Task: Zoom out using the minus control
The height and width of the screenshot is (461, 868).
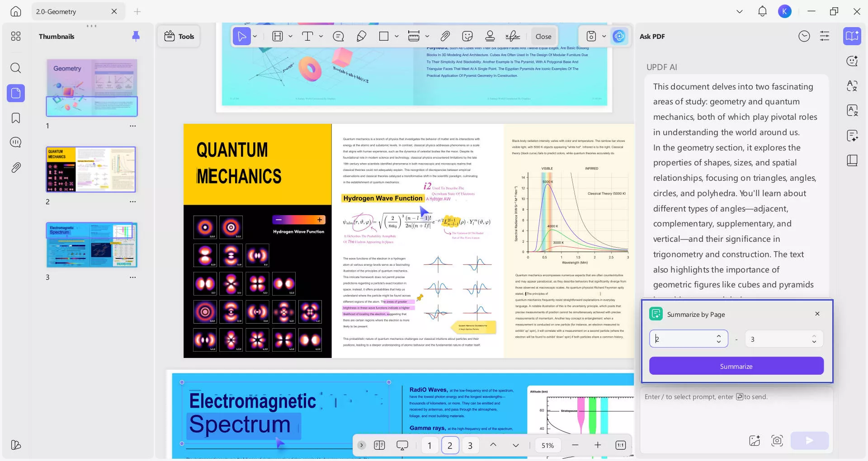Action: [575, 445]
